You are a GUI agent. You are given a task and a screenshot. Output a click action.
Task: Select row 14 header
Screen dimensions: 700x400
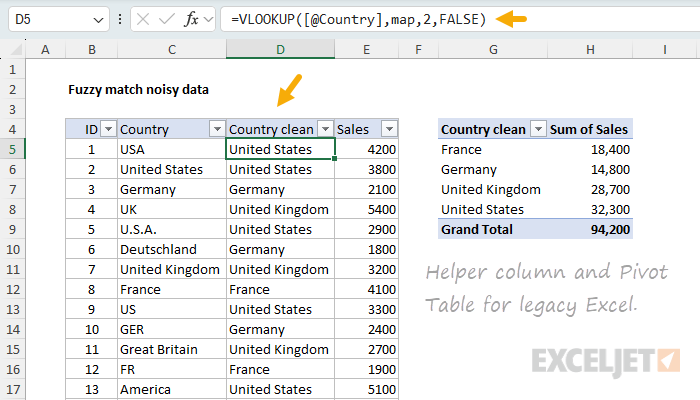click(12, 329)
